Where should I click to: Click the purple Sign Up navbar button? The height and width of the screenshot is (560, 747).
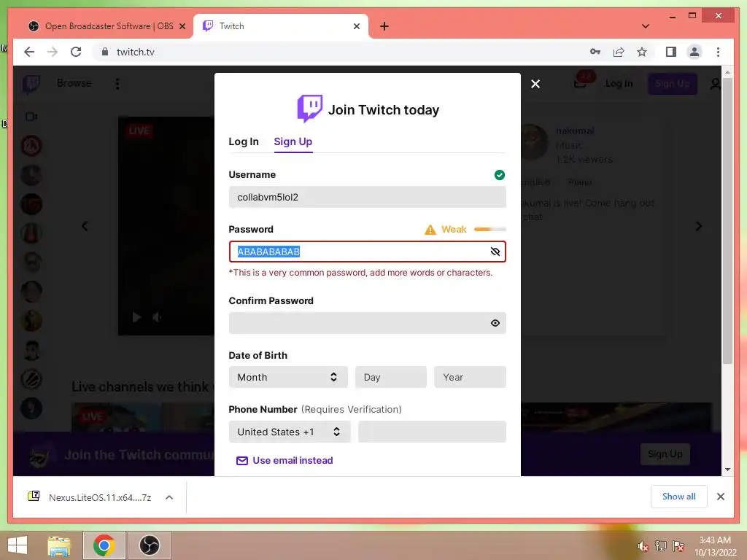[x=672, y=84]
